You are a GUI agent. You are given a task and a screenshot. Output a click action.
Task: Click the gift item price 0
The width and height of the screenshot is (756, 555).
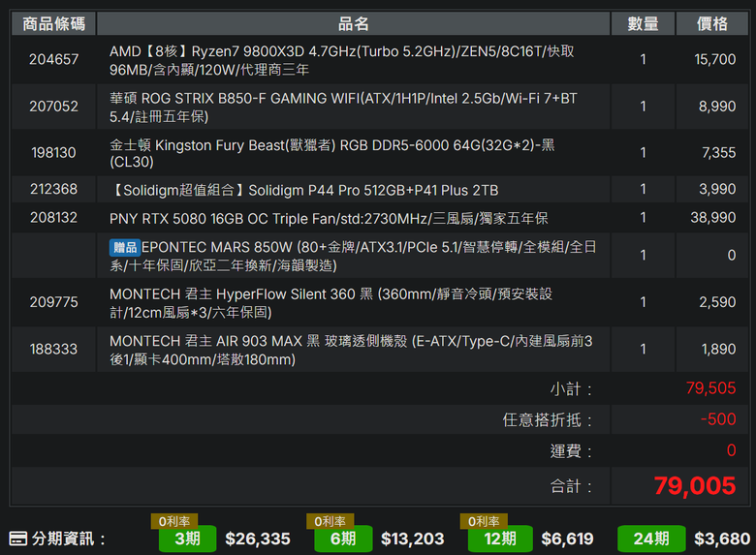tap(732, 255)
